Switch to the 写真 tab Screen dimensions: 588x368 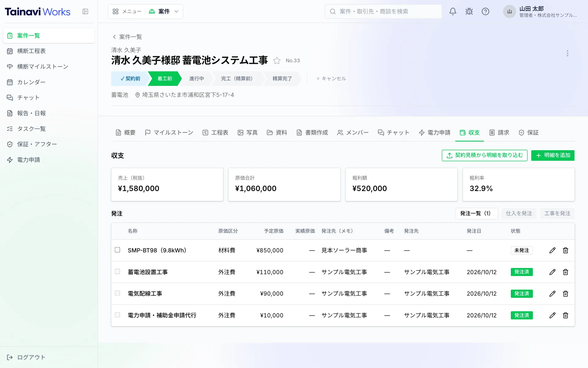tap(248, 132)
